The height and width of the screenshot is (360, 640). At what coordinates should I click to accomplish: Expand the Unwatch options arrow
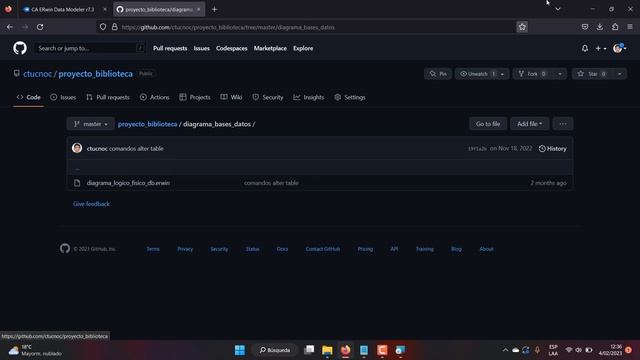503,74
